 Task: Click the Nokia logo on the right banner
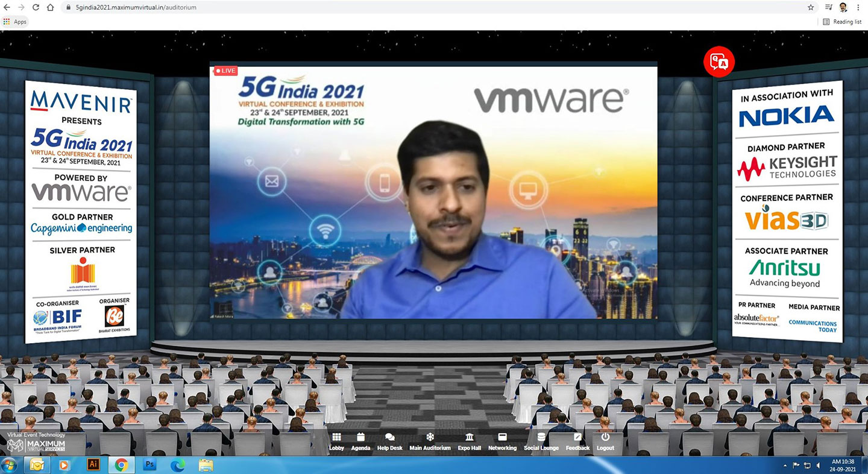787,116
